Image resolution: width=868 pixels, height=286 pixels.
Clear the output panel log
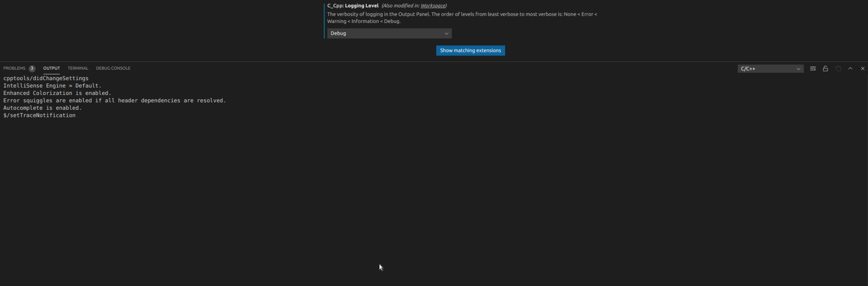(813, 68)
